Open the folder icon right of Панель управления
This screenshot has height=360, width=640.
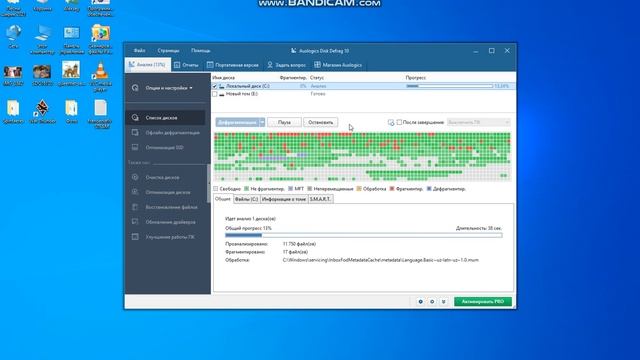click(x=100, y=39)
